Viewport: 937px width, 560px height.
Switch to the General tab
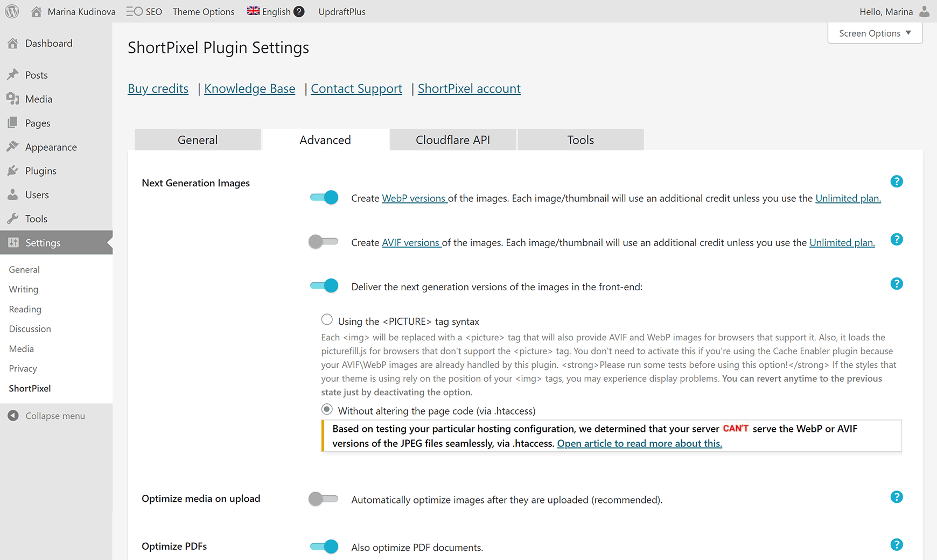198,139
